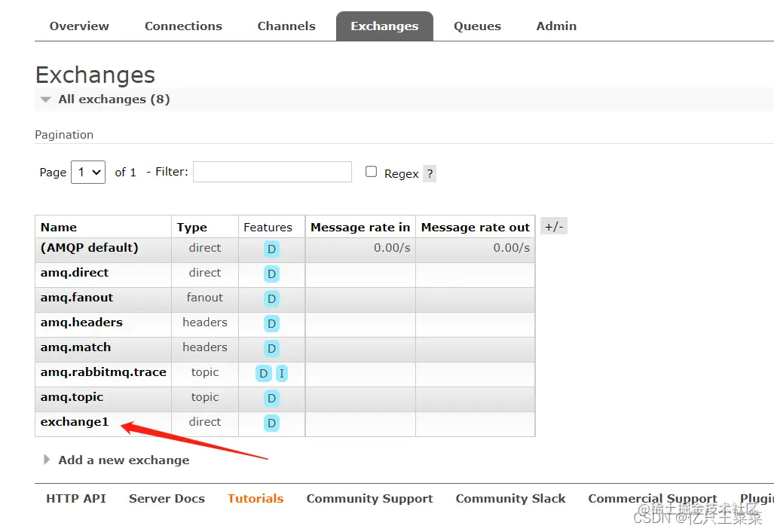Sort table by Type column header
This screenshot has height=532, width=774.
(192, 228)
